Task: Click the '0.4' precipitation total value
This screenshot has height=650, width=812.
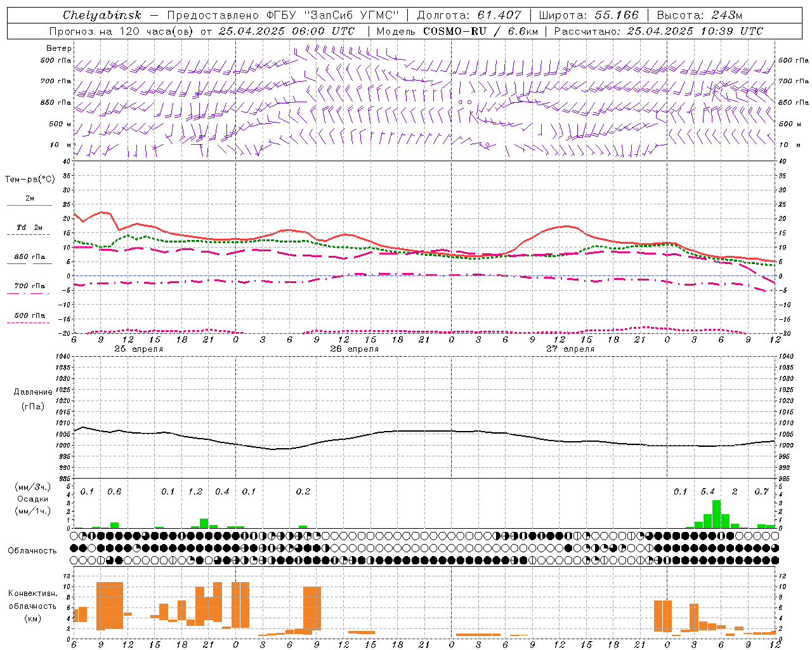Action: pos(222,491)
